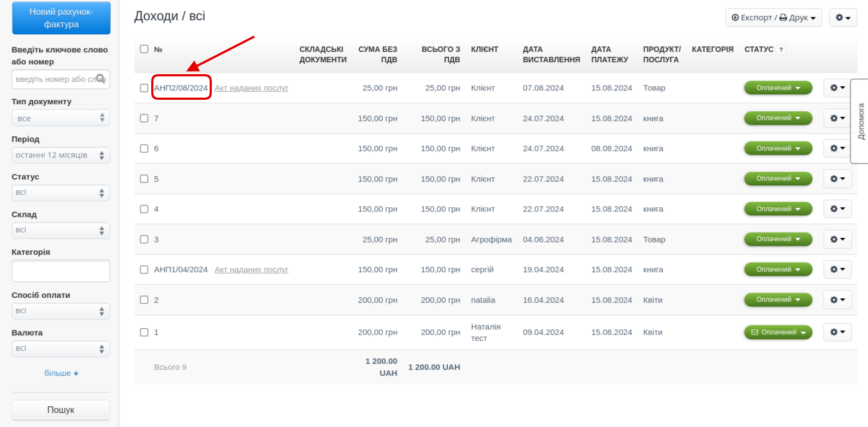Open Оплачений status dropdown for invoice 5
The image size is (868, 427).
[x=777, y=179]
